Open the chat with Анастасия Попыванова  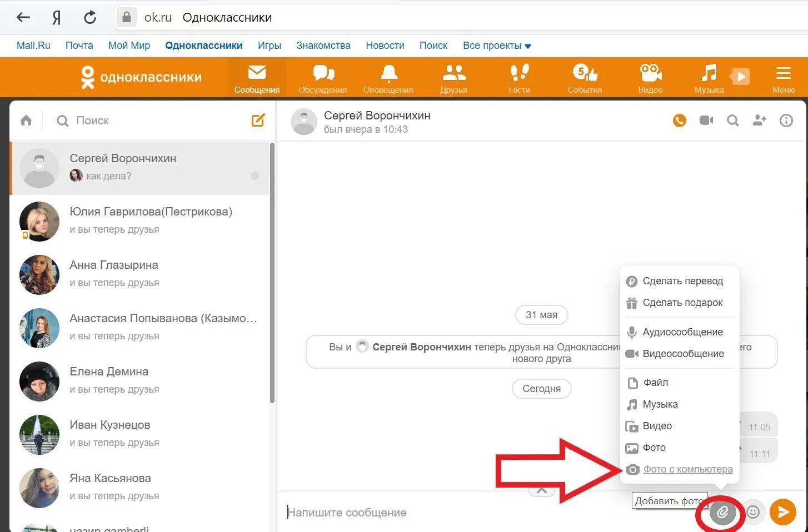(x=140, y=328)
